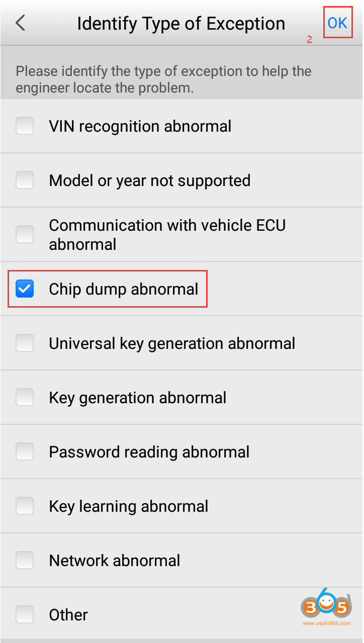This screenshot has width=364, height=643.
Task: Choose the "Model or year not supported" label
Action: [x=149, y=180]
